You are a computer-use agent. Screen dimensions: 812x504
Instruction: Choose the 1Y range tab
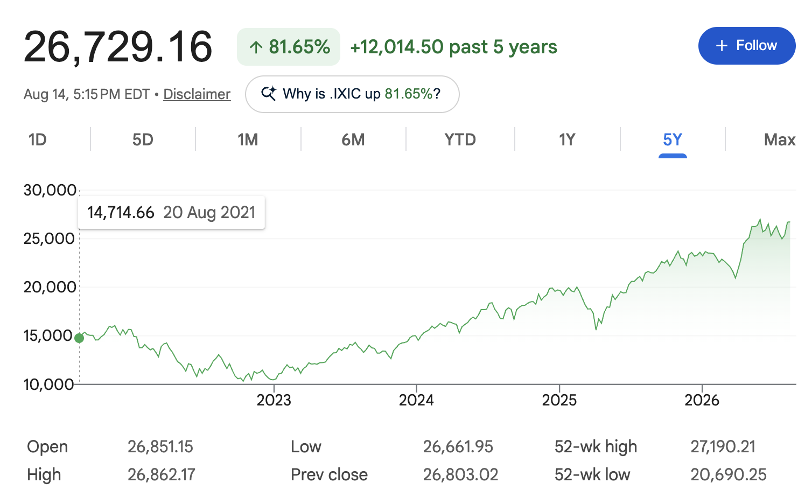(567, 140)
